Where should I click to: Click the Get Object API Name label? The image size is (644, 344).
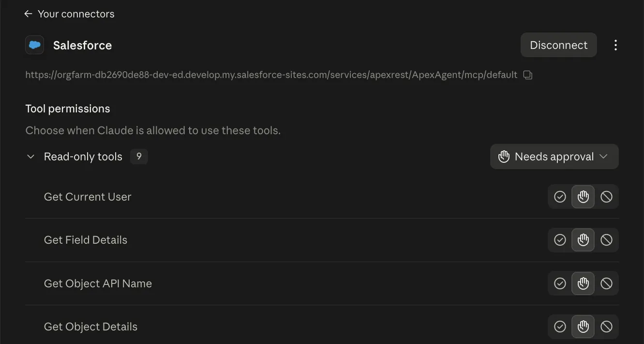[98, 283]
